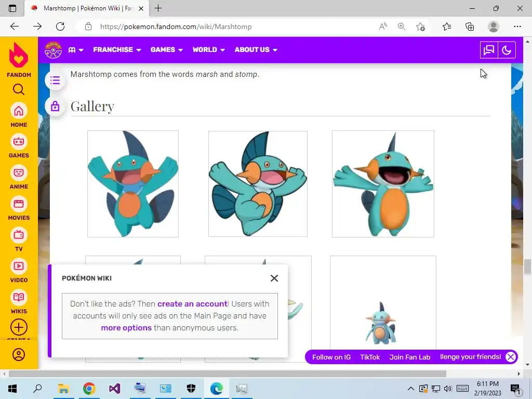Open third Marshtomp 3D model image

click(x=383, y=184)
